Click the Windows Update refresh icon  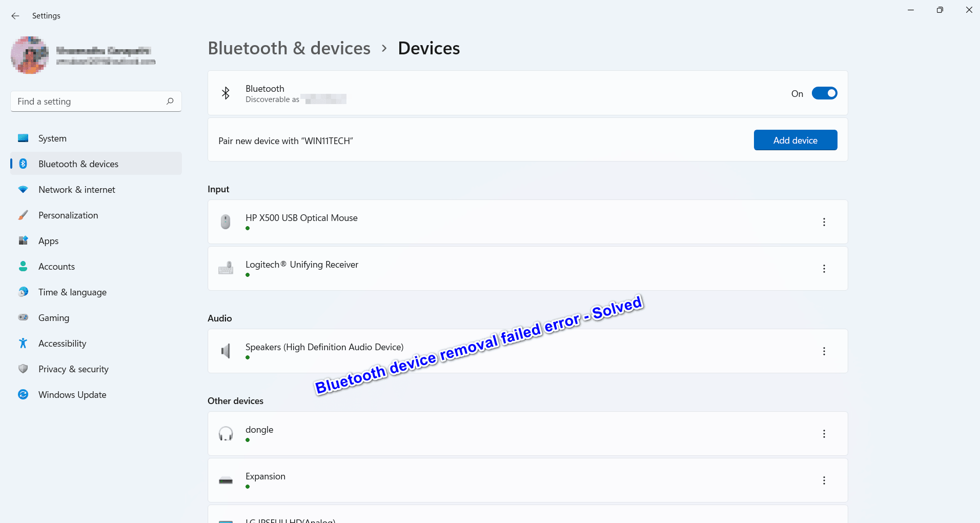[x=23, y=395]
